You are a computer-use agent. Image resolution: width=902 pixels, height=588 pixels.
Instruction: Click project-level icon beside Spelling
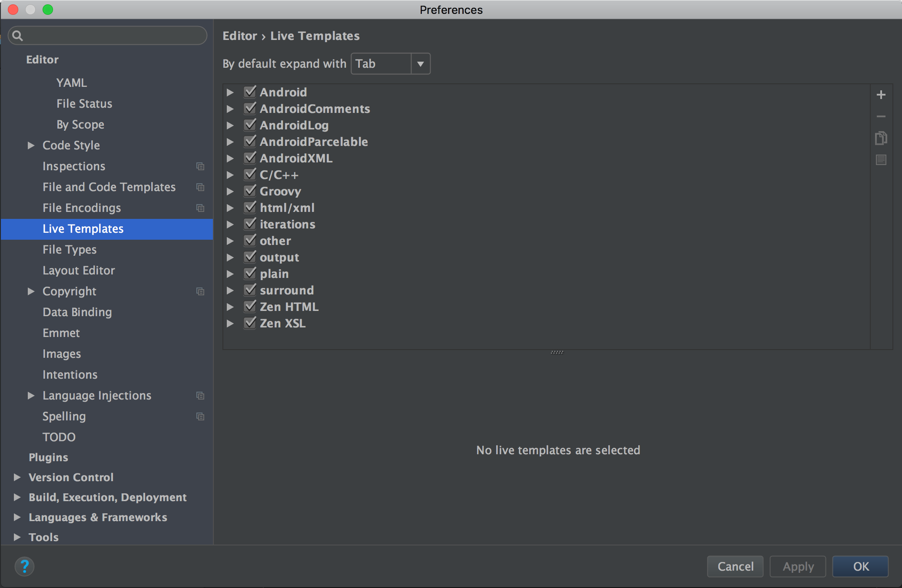click(200, 416)
